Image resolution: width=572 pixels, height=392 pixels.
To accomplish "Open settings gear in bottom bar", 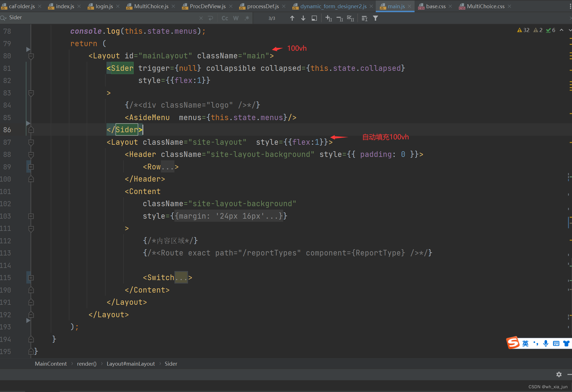I will (x=559, y=374).
